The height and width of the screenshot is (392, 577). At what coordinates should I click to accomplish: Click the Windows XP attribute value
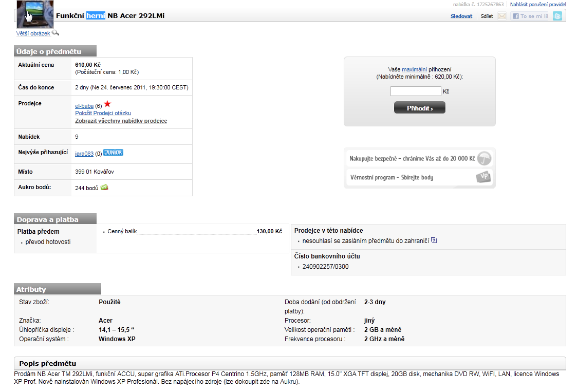(x=117, y=339)
